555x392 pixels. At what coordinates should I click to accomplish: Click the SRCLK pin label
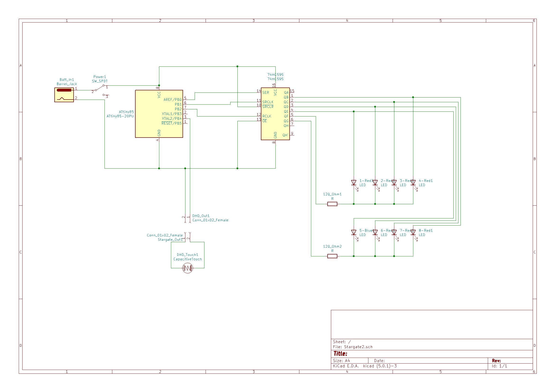click(x=268, y=102)
